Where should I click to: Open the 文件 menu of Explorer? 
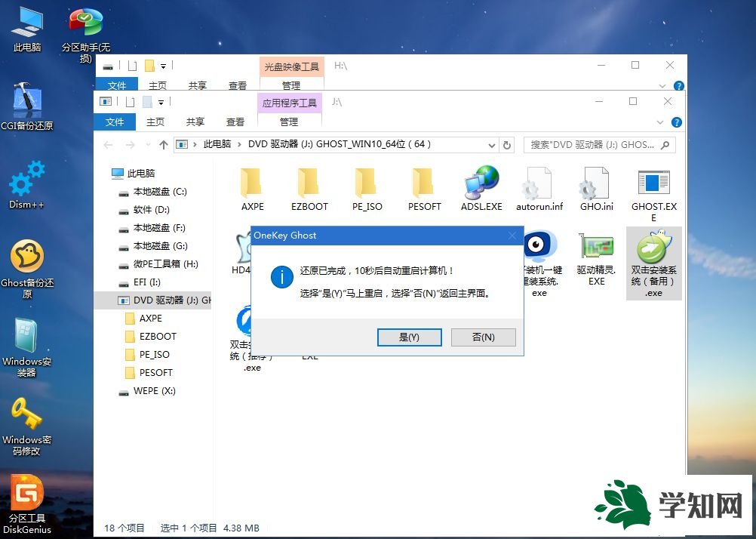[x=115, y=122]
